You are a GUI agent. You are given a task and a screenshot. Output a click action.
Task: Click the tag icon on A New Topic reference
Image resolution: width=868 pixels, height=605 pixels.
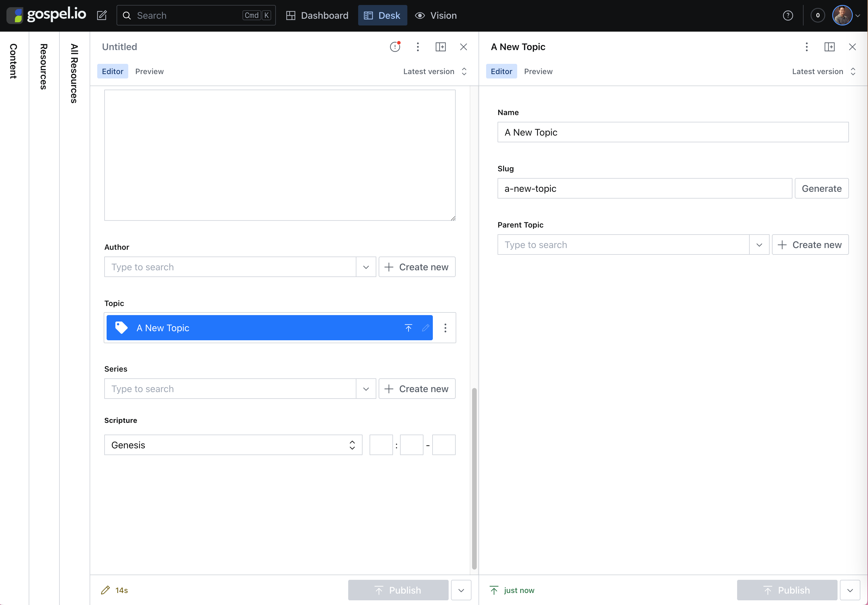pos(121,327)
